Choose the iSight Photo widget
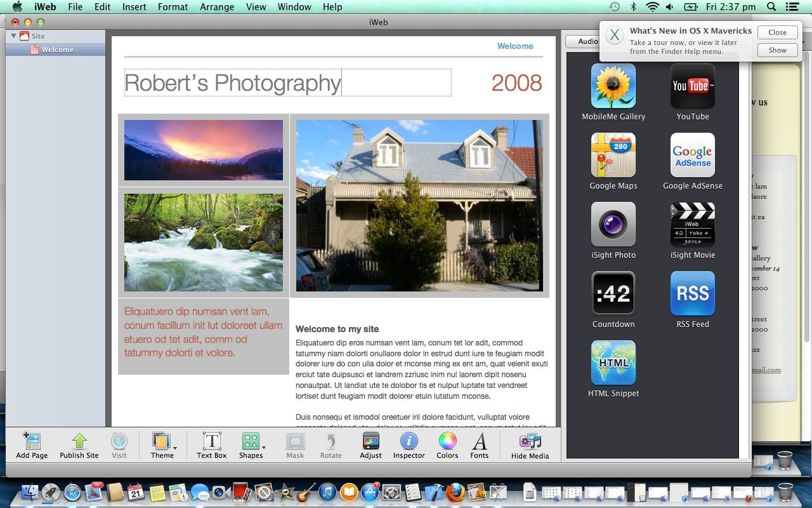This screenshot has width=812, height=508. pos(613,231)
